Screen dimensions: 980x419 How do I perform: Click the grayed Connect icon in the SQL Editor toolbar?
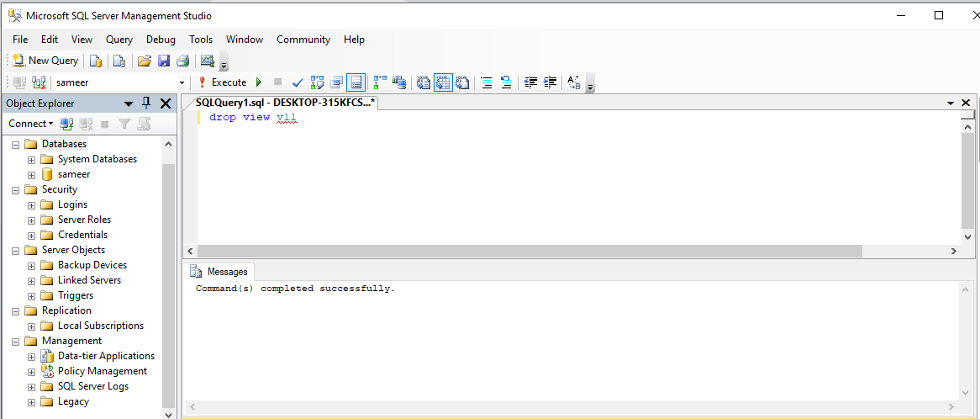pos(19,82)
